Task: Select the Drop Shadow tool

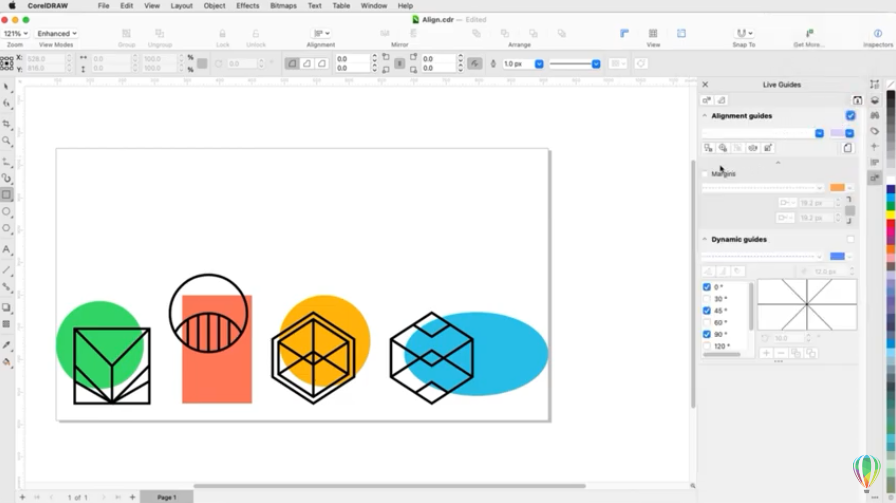Action: tap(6, 308)
